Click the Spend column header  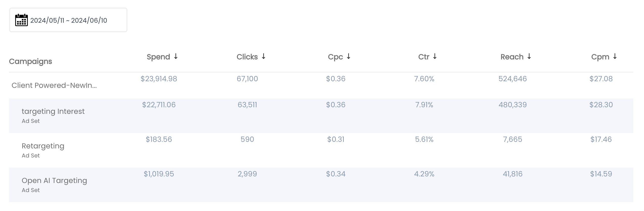pos(158,57)
